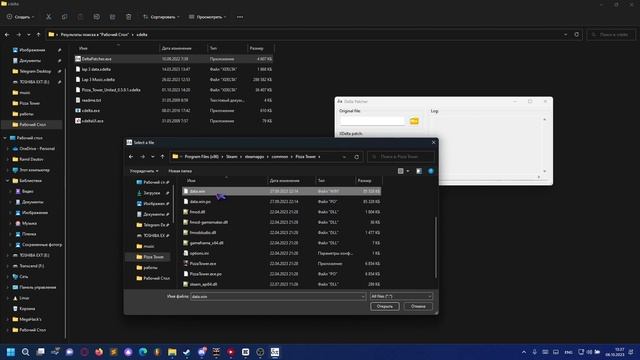Go back in the Select a file dialog
Image resolution: width=640 pixels, height=360 pixels.
pyautogui.click(x=131, y=157)
